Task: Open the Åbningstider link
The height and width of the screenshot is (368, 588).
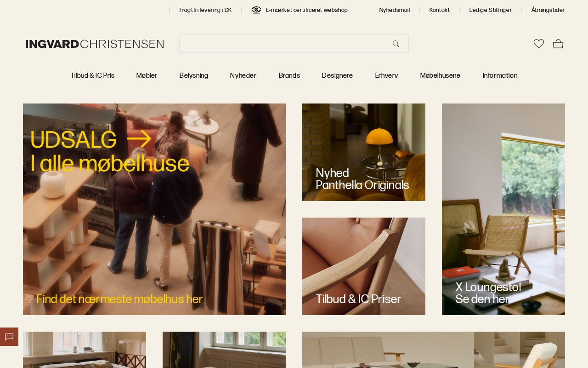Action: click(548, 10)
